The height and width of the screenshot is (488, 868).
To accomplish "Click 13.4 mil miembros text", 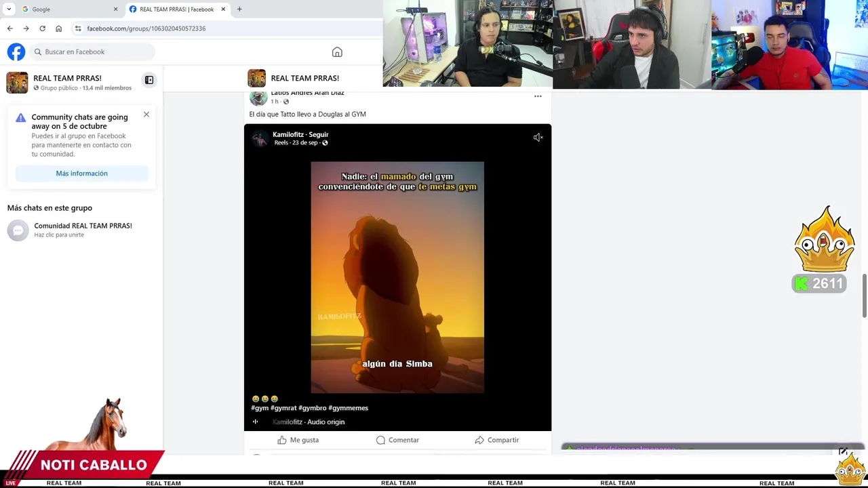I will click(107, 88).
